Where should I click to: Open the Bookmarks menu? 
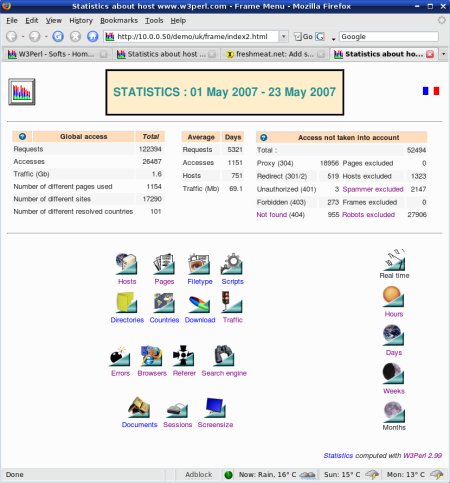119,20
